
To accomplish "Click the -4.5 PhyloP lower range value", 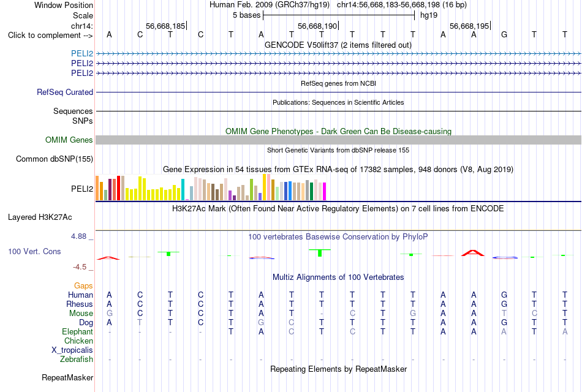I will 80,267.
